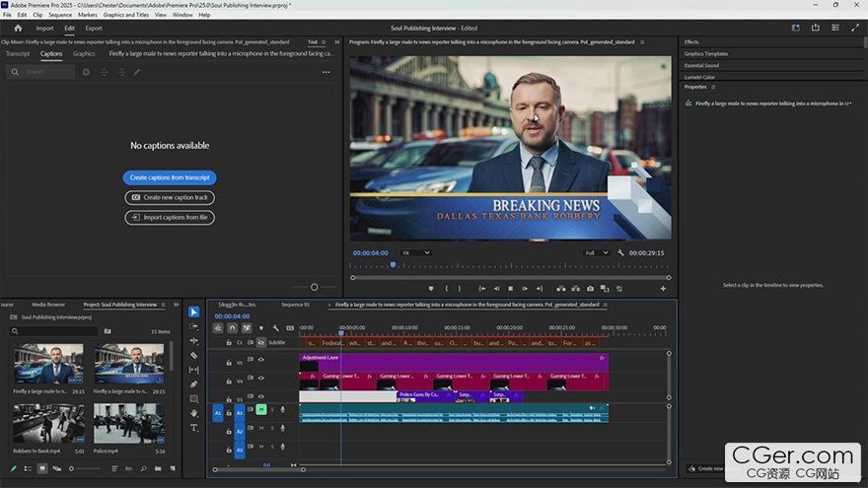
Task: Open Program monitor panel menu
Action: coord(642,42)
